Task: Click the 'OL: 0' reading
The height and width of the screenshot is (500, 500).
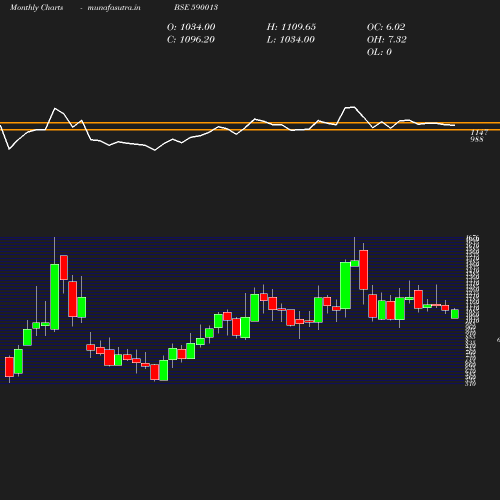Action: [x=379, y=52]
